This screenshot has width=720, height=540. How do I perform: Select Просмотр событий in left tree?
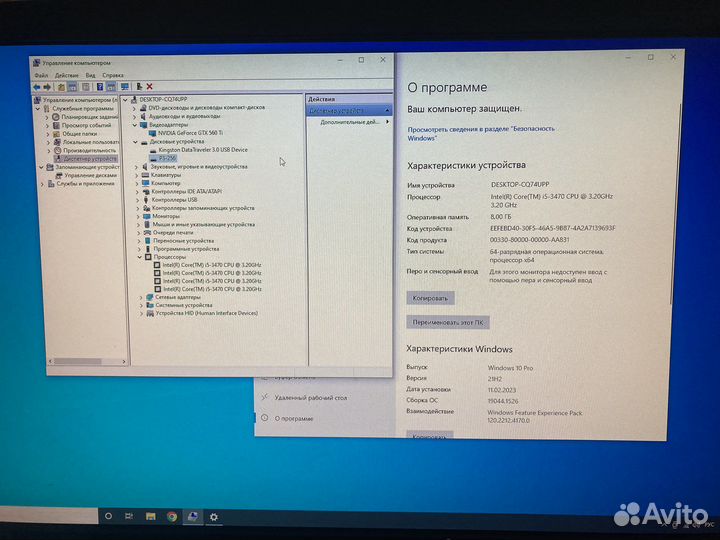tap(86, 125)
